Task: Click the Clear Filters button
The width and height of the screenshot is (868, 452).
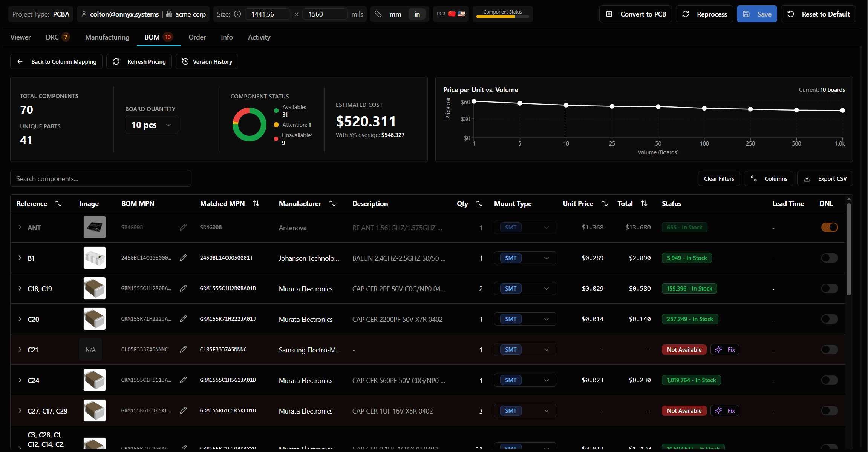Action: (x=718, y=178)
